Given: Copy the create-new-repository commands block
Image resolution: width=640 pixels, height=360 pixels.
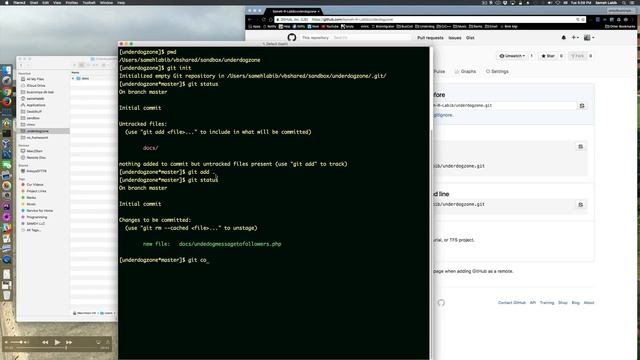Looking at the screenshot, I should click(x=580, y=147).
